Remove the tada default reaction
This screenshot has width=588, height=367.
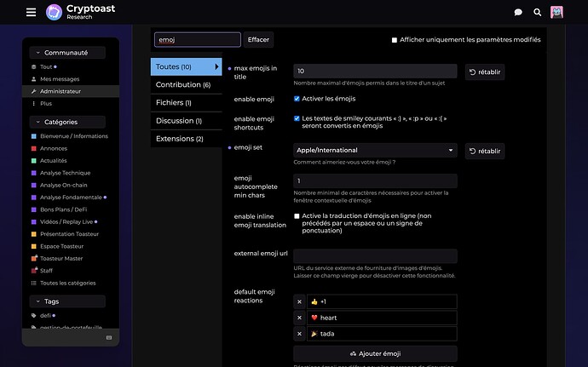tap(299, 334)
